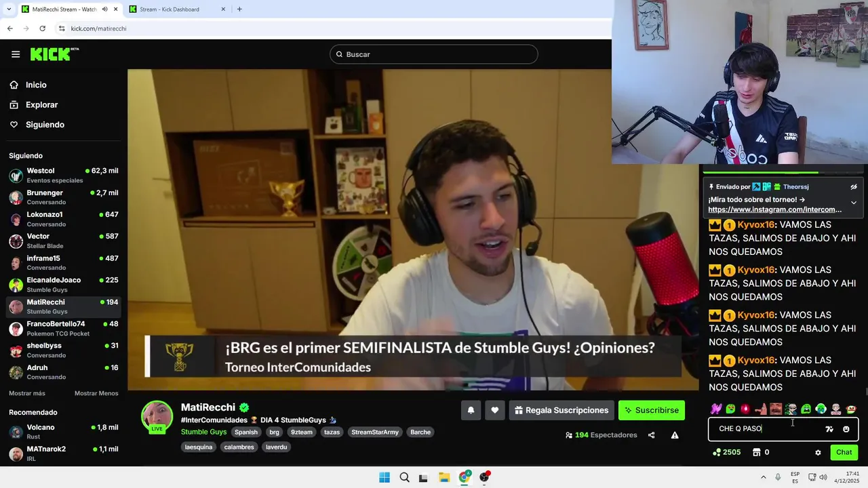Click the StreamStarArmy tag
The width and height of the screenshot is (868, 488).
(x=375, y=432)
